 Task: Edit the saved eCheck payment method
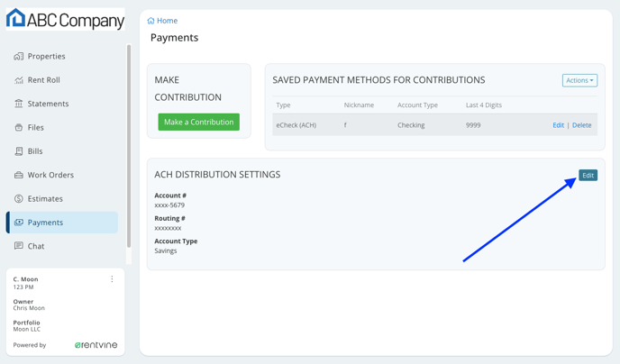pos(559,125)
